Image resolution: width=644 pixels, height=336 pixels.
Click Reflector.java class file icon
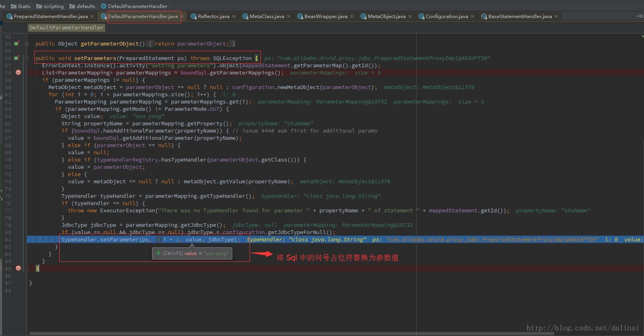[x=194, y=17]
